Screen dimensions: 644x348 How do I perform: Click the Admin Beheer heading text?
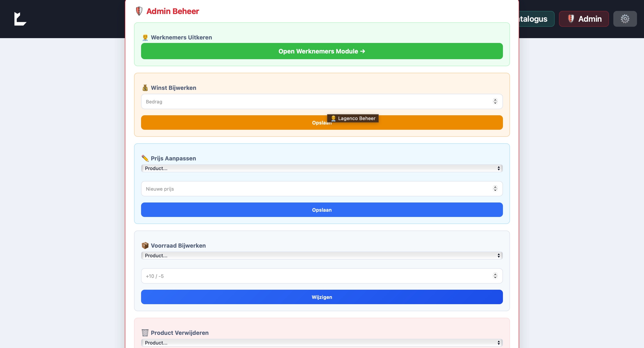(x=173, y=11)
